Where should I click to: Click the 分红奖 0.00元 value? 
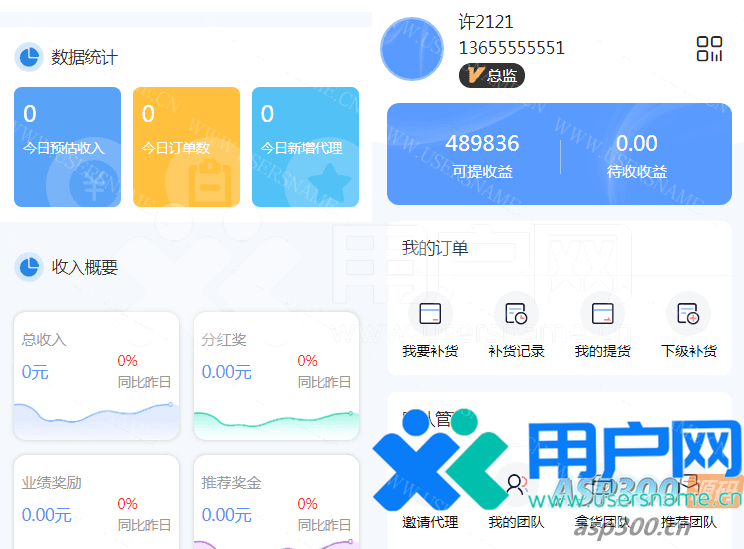[226, 372]
